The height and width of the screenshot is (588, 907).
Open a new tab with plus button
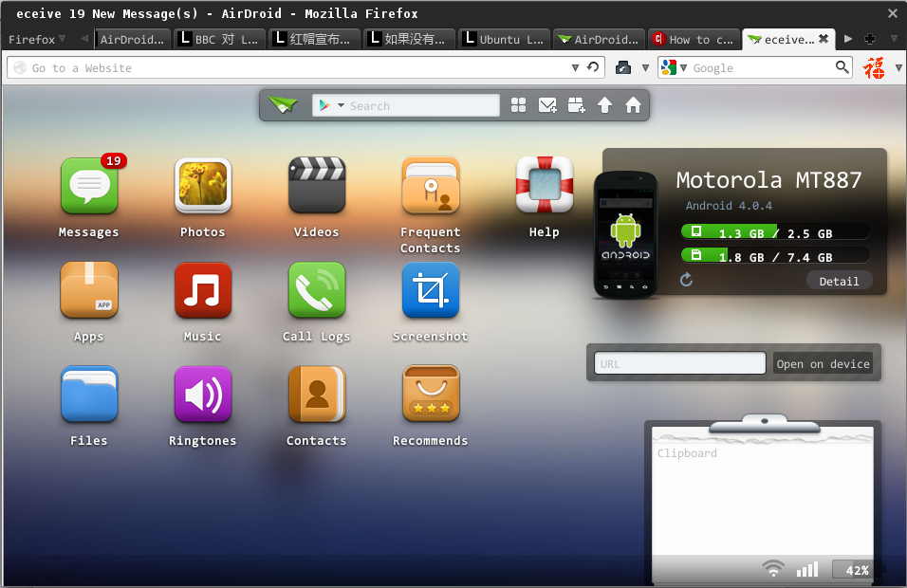(x=869, y=39)
